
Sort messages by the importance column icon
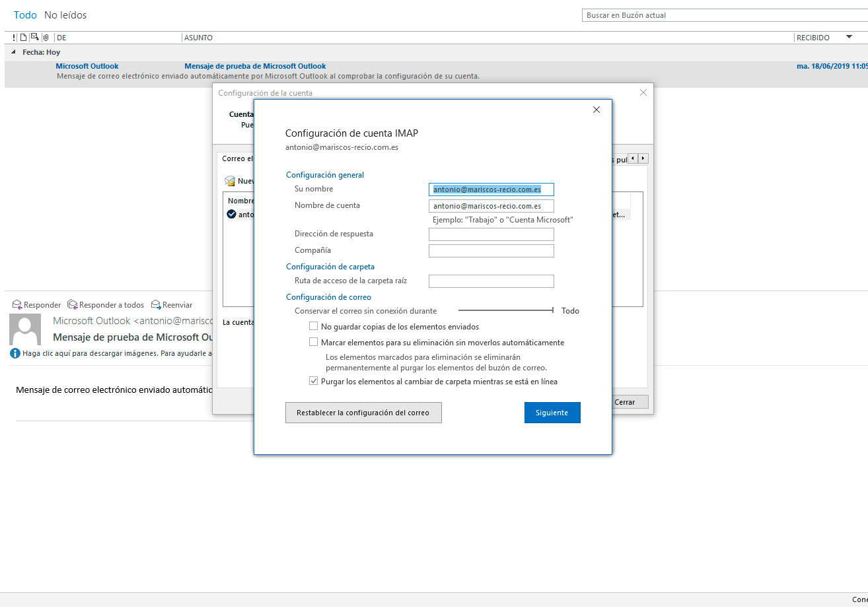click(14, 38)
